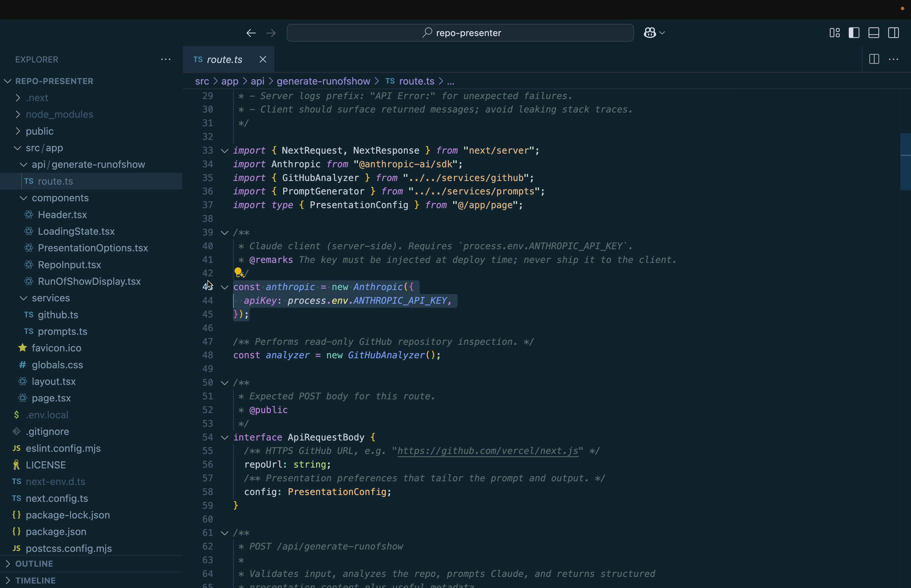The image size is (911, 588).
Task: Collapse the services folder
Action: [91, 298]
